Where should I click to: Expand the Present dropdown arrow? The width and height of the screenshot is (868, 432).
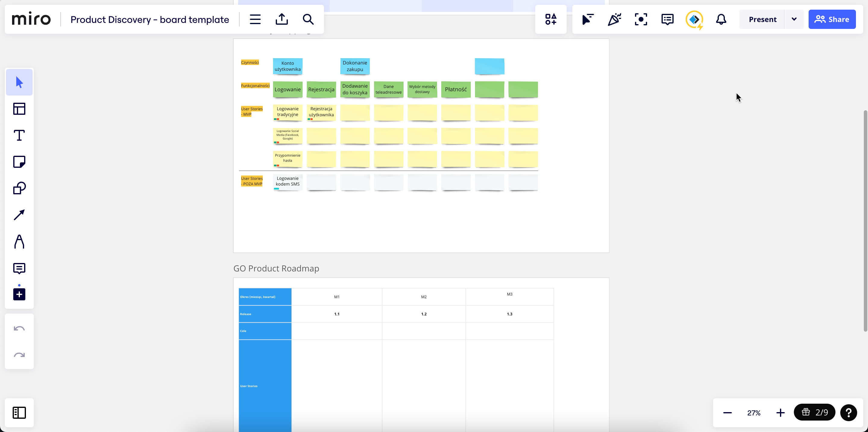pos(794,19)
